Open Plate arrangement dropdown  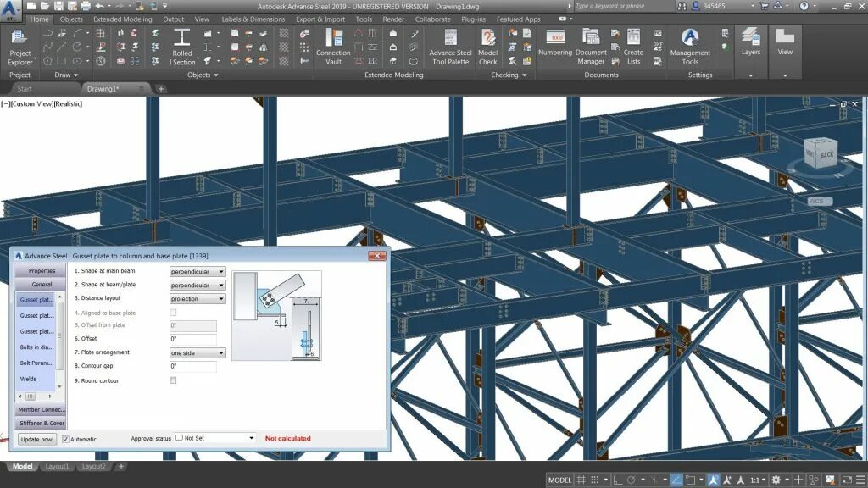point(198,352)
